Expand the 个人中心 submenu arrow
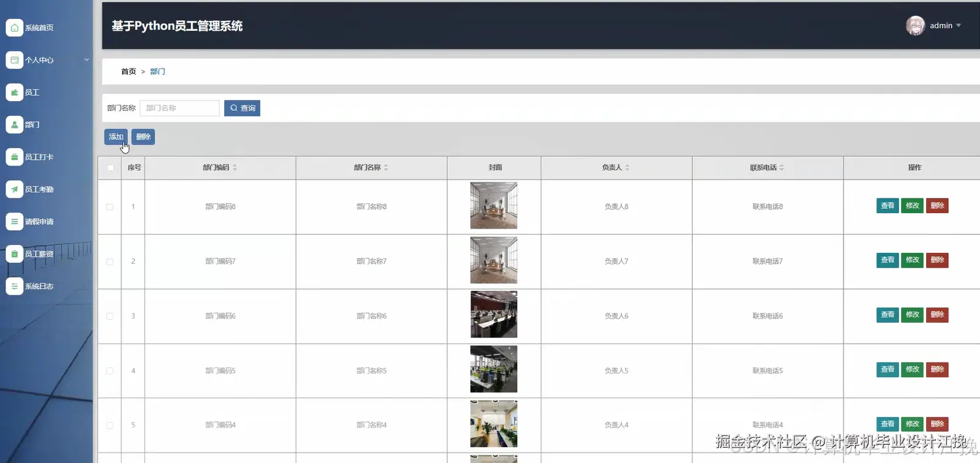The image size is (980, 463). pos(86,59)
